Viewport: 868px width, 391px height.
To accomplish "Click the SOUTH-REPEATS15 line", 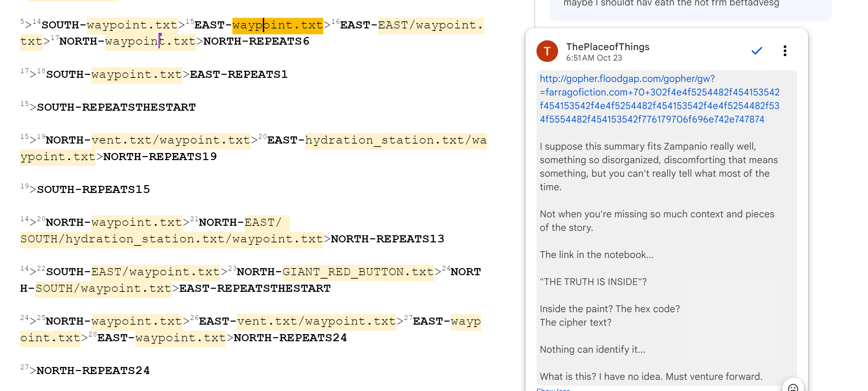I will tap(93, 190).
